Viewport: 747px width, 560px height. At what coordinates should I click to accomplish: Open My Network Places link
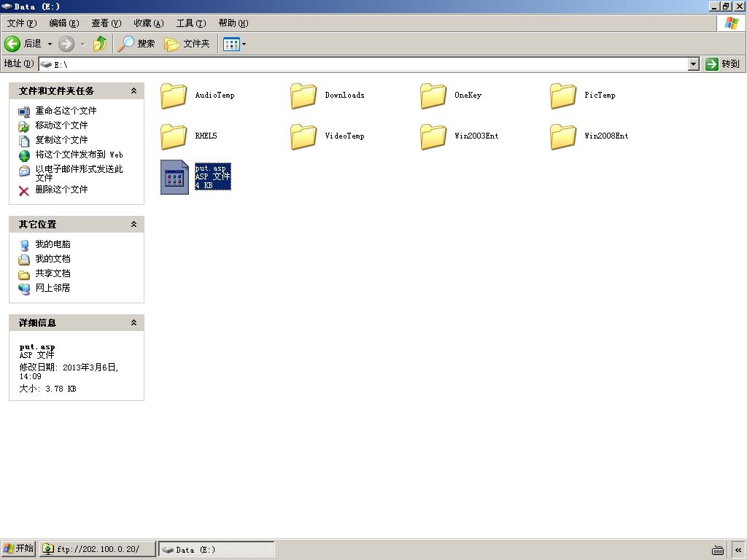[x=53, y=287]
